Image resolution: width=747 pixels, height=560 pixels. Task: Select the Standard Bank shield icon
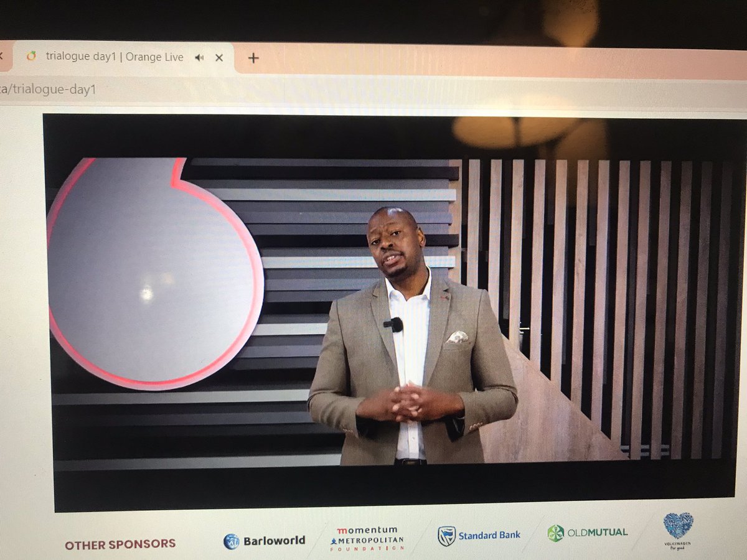[446, 535]
